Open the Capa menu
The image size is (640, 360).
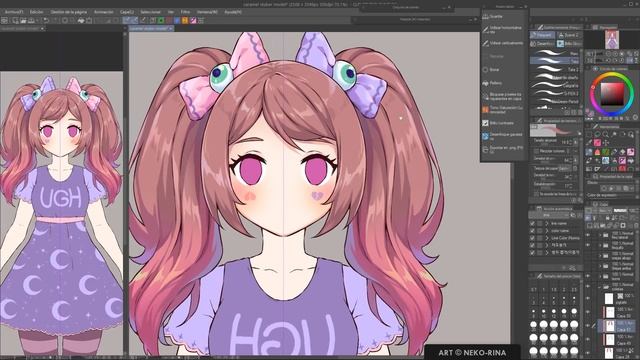pos(127,12)
